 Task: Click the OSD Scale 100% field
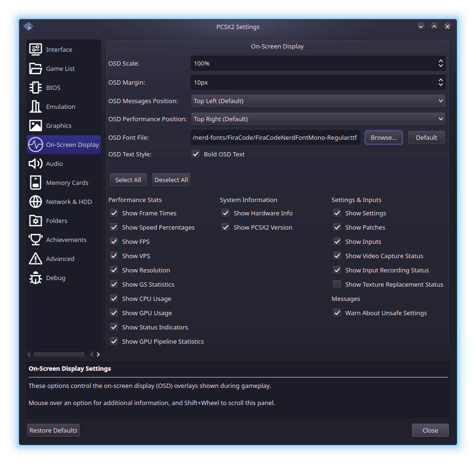point(318,64)
